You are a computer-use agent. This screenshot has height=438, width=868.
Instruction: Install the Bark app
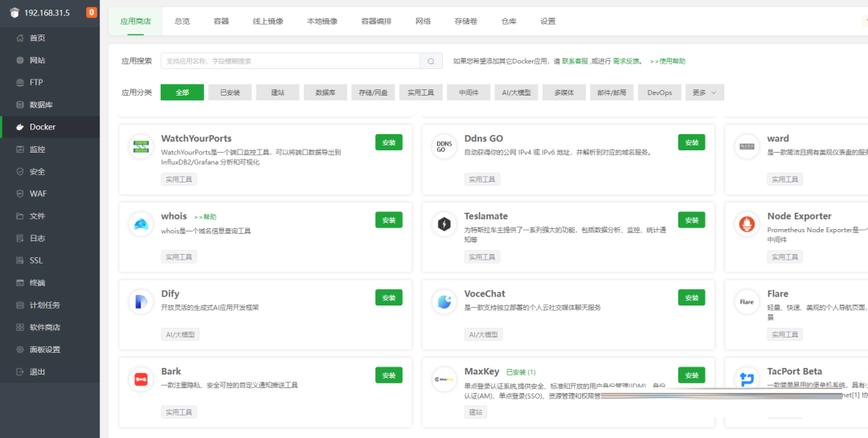[389, 375]
